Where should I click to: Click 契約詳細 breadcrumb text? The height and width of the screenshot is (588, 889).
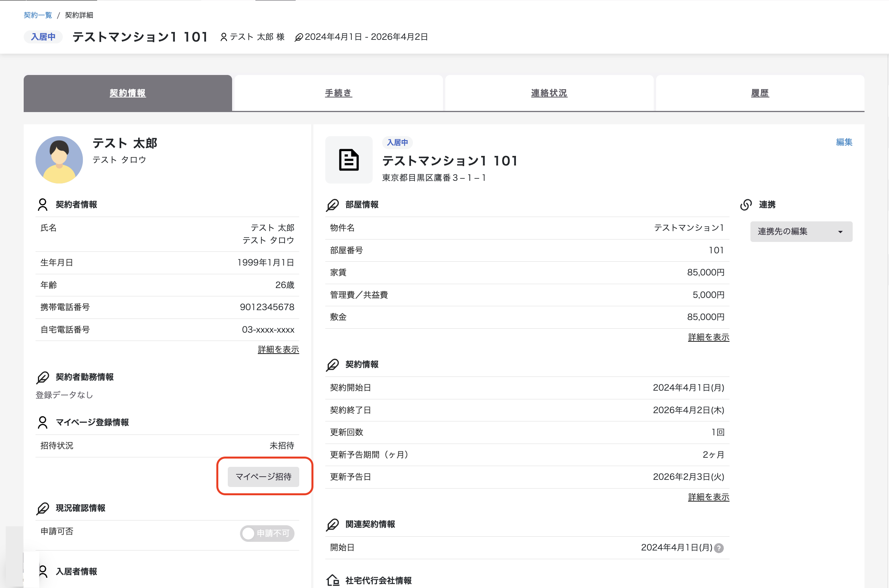pyautogui.click(x=79, y=15)
